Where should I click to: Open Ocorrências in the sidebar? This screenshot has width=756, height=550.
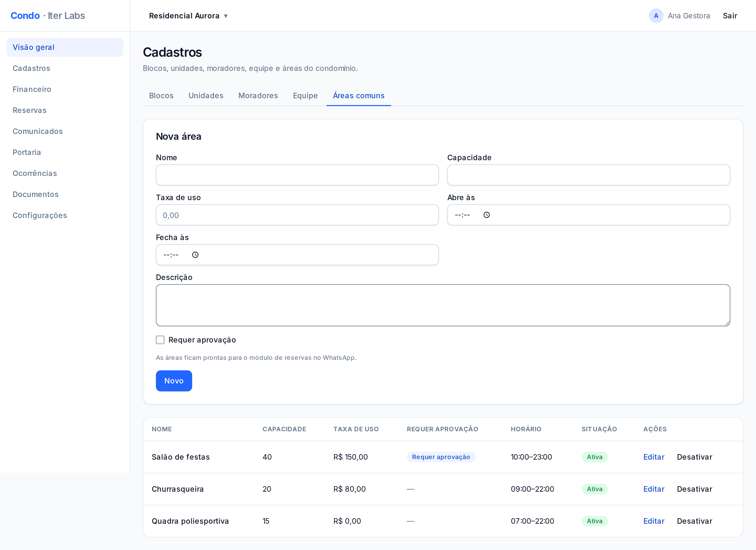pyautogui.click(x=65, y=173)
